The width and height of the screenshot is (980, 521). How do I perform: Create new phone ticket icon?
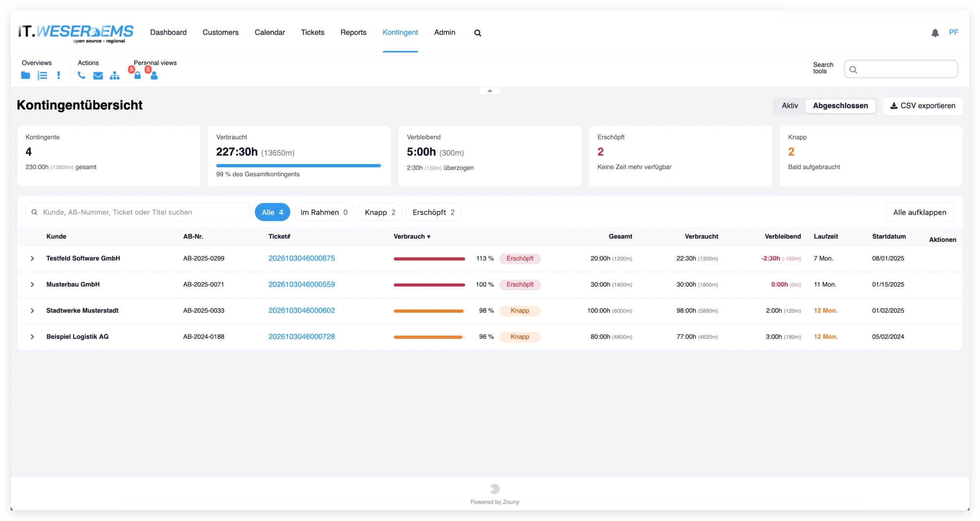pyautogui.click(x=81, y=75)
